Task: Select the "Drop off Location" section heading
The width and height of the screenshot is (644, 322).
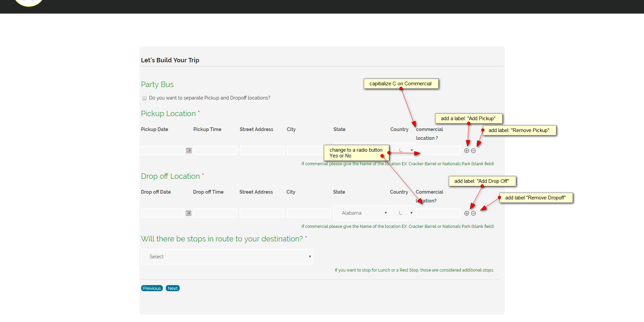Action: tap(170, 176)
